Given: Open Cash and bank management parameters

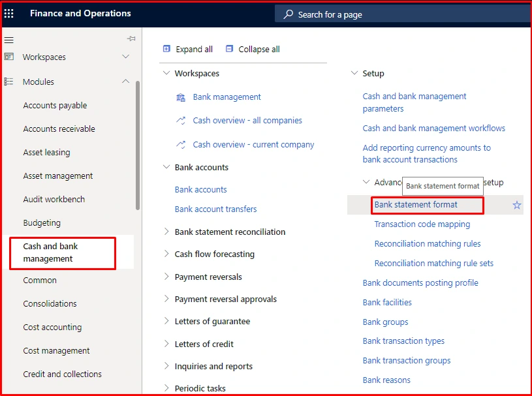Looking at the screenshot, I should coord(415,102).
